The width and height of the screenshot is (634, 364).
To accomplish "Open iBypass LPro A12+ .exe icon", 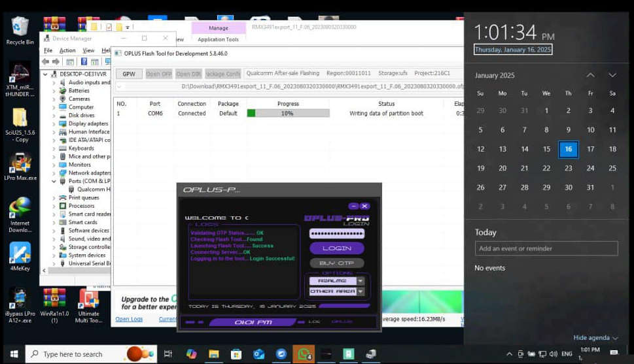I will tap(20, 305).
